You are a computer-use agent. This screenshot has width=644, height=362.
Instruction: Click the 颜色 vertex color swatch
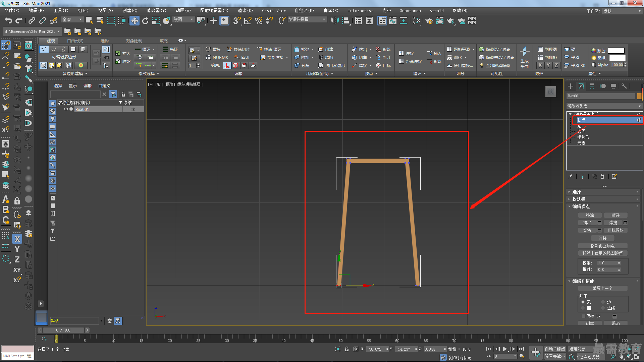coord(616,51)
